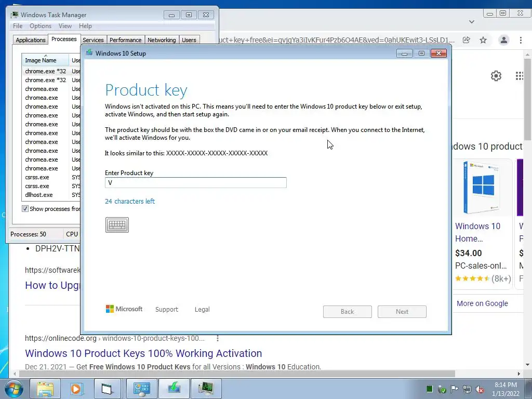Click the green CPU meter tray icon
Viewport: 532px width, 399px height.
point(430,389)
